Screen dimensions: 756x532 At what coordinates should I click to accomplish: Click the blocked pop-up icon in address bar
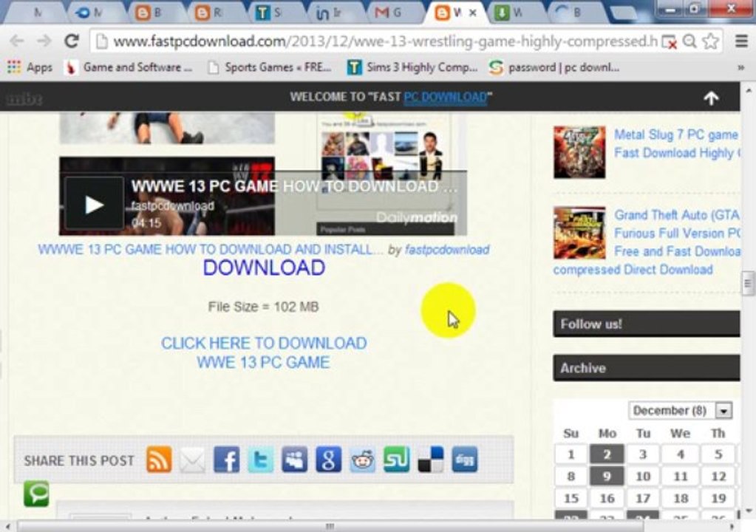[x=670, y=42]
